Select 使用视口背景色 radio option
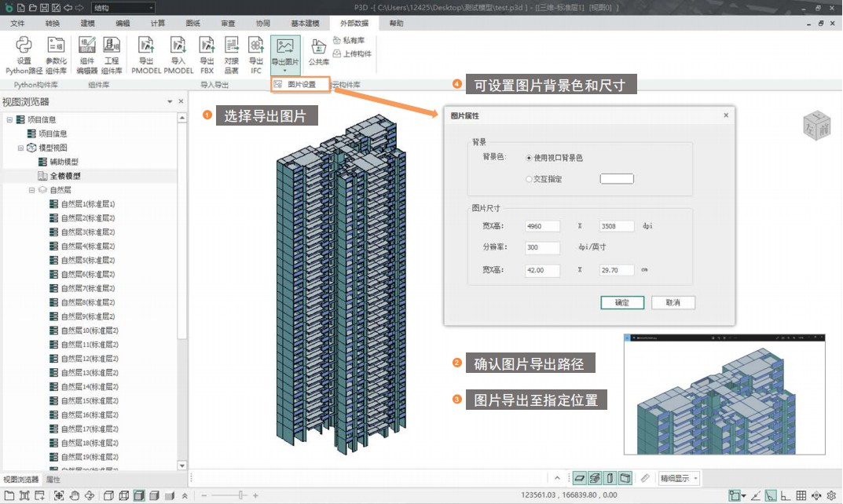Image resolution: width=843 pixels, height=504 pixels. (530, 158)
